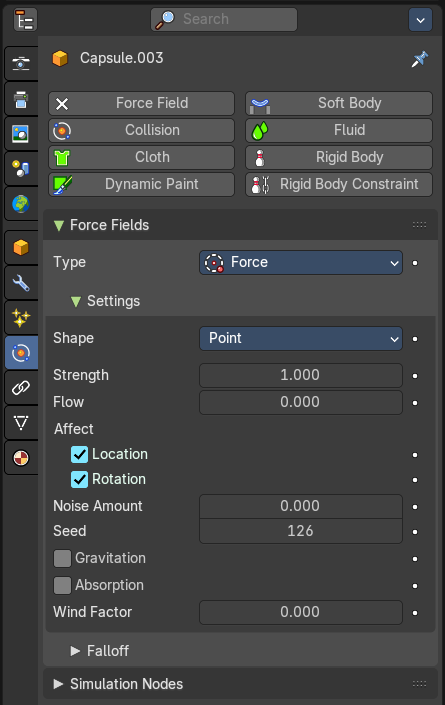Click the Flow value field
445x705 pixels.
click(x=301, y=402)
